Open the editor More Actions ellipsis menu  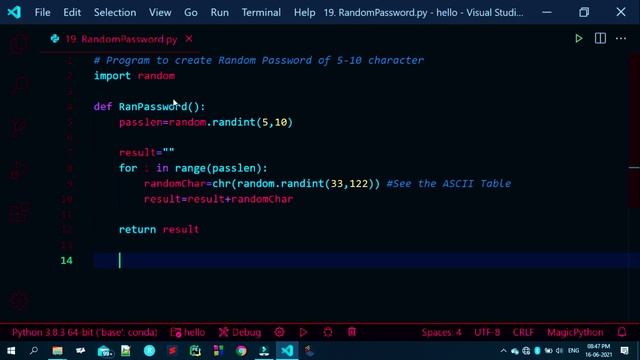point(621,38)
